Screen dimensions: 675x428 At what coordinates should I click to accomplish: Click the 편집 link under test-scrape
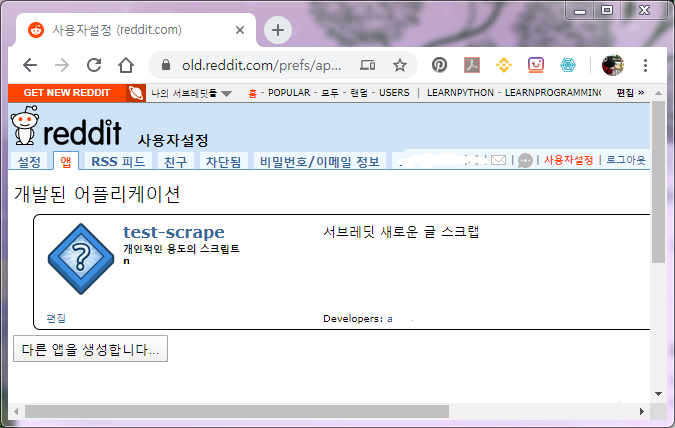(x=56, y=319)
